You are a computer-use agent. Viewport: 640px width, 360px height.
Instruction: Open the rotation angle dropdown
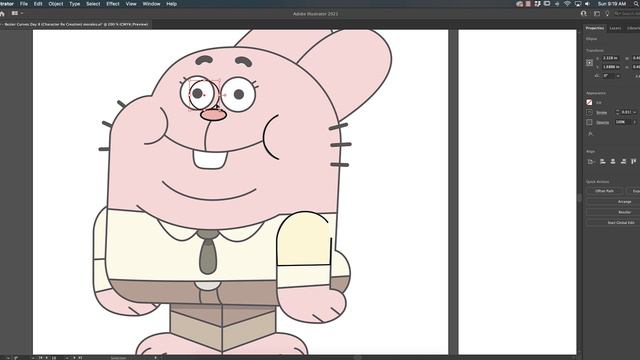coord(618,76)
